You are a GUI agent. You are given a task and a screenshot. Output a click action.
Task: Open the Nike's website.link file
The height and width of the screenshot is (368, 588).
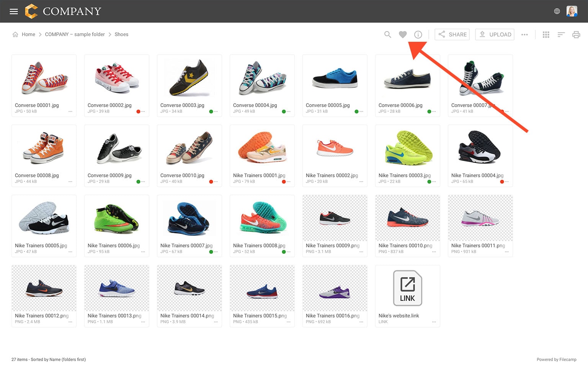point(408,288)
